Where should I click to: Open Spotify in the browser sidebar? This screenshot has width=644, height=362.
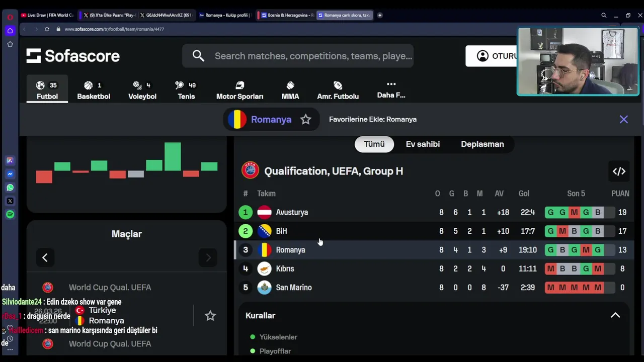(x=10, y=215)
